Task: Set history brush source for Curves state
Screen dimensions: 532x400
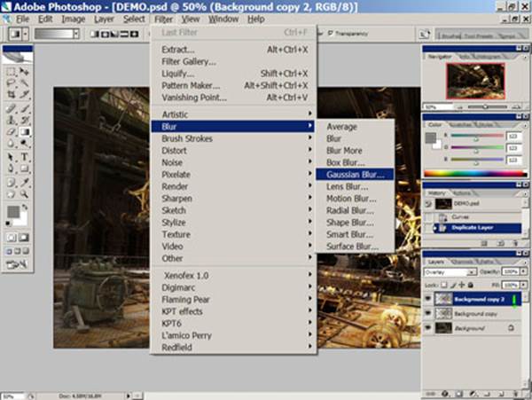Action: coord(428,216)
